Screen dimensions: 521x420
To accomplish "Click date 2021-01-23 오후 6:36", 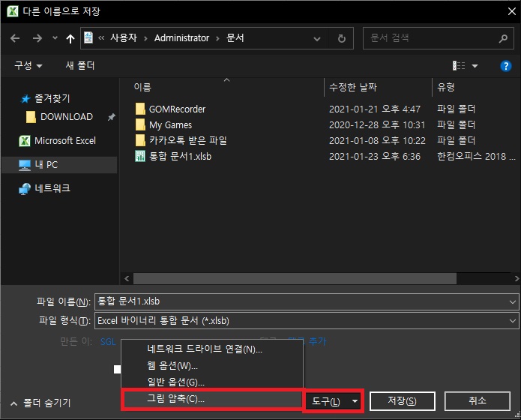I will tap(375, 156).
